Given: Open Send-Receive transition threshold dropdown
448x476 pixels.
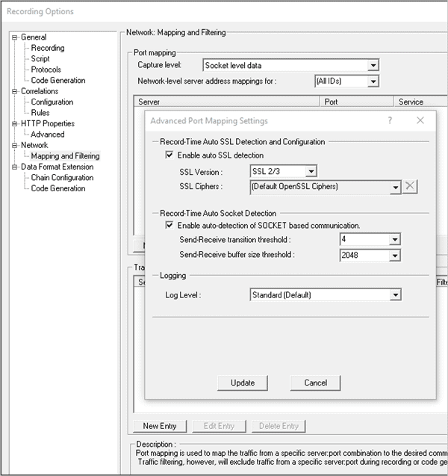Looking at the screenshot, I should tap(395, 240).
